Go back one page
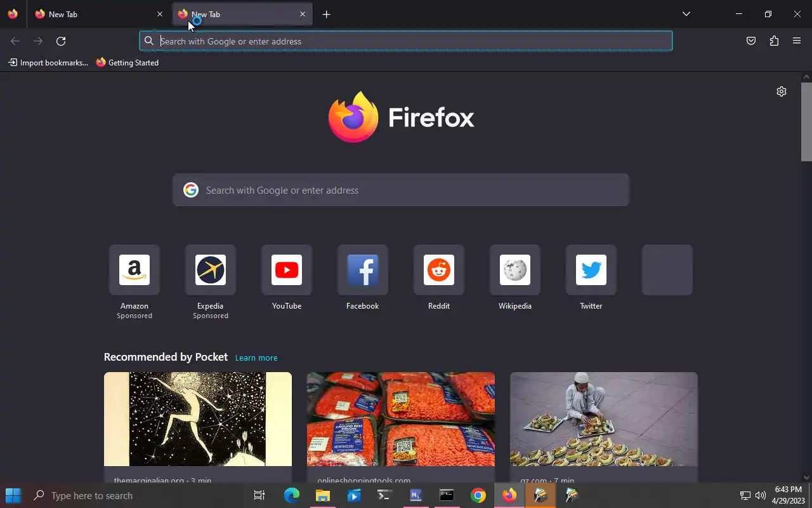Screen dimensions: 812x508 (x=15, y=41)
